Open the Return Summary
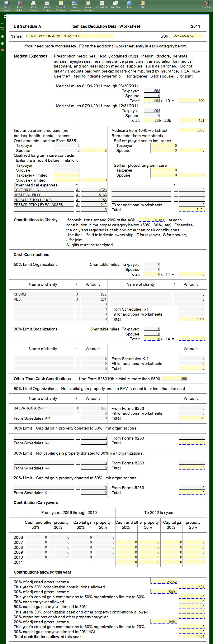The width and height of the screenshot is (213, 644). coord(88,5)
